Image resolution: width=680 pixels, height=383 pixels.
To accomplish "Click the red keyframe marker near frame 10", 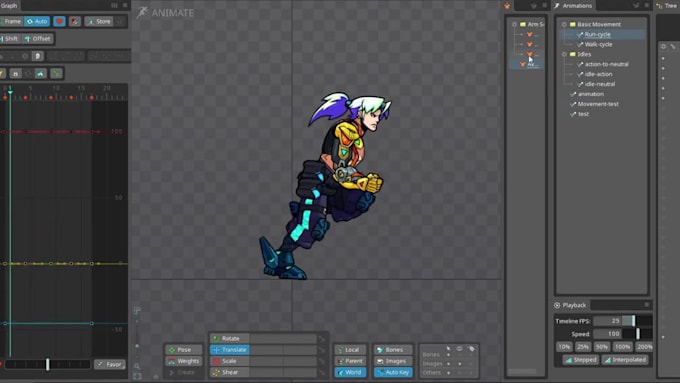I will tap(51, 98).
